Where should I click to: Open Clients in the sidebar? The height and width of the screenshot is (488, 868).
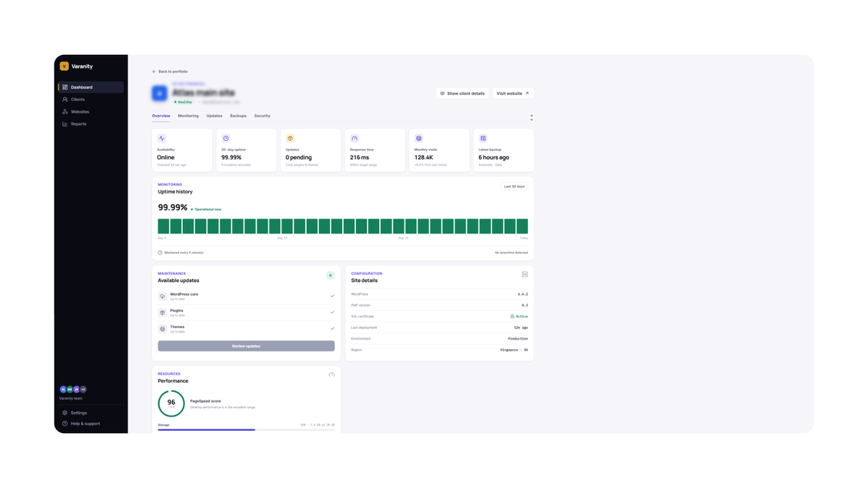point(91,100)
